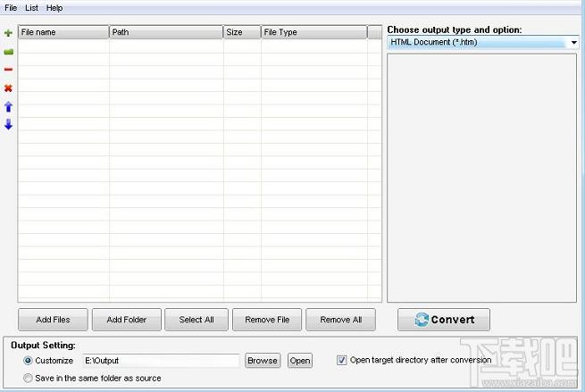The image size is (585, 392).
Task: Expand the output type dropdown
Action: coord(572,43)
